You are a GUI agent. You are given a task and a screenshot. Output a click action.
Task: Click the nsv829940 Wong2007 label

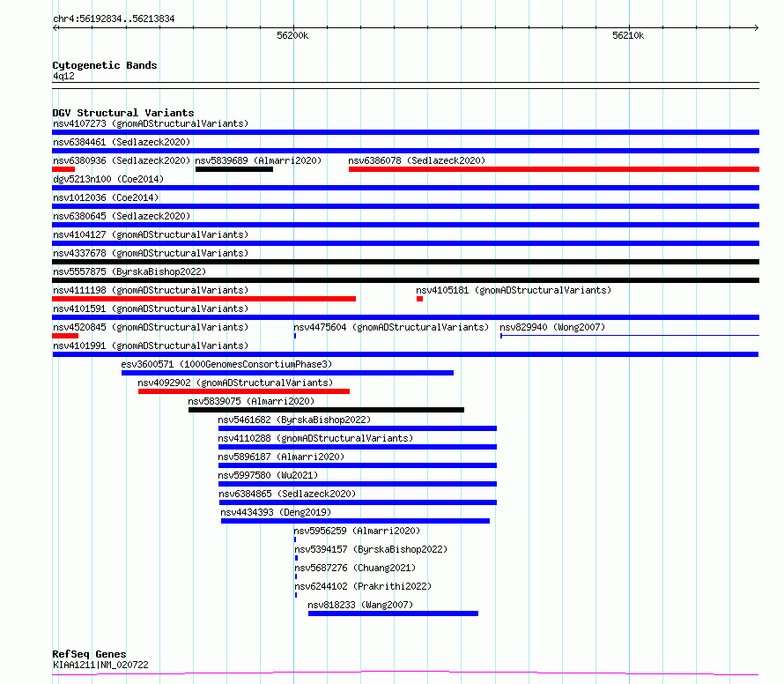click(552, 327)
